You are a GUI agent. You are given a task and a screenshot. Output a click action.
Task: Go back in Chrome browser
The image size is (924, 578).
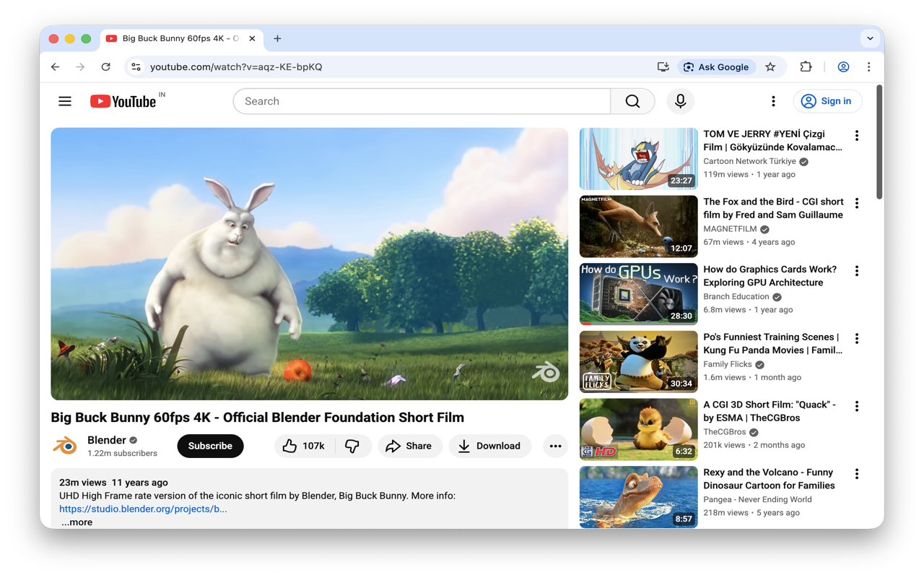click(x=56, y=66)
